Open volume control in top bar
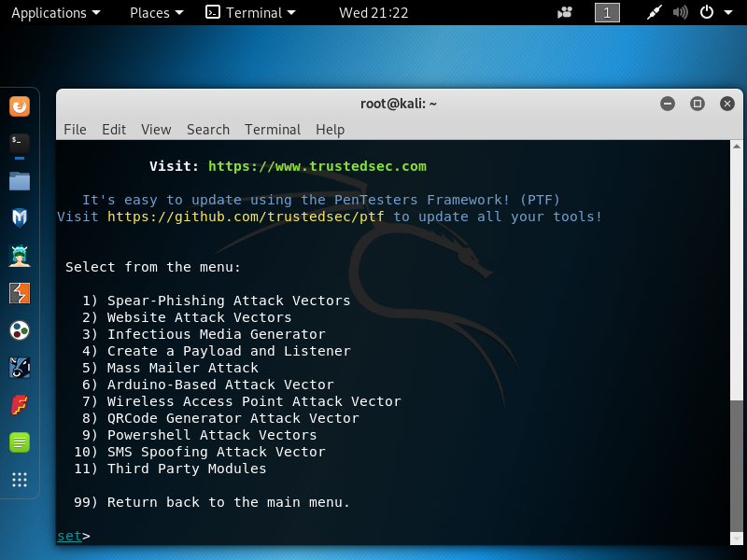This screenshot has width=747, height=560. click(681, 13)
